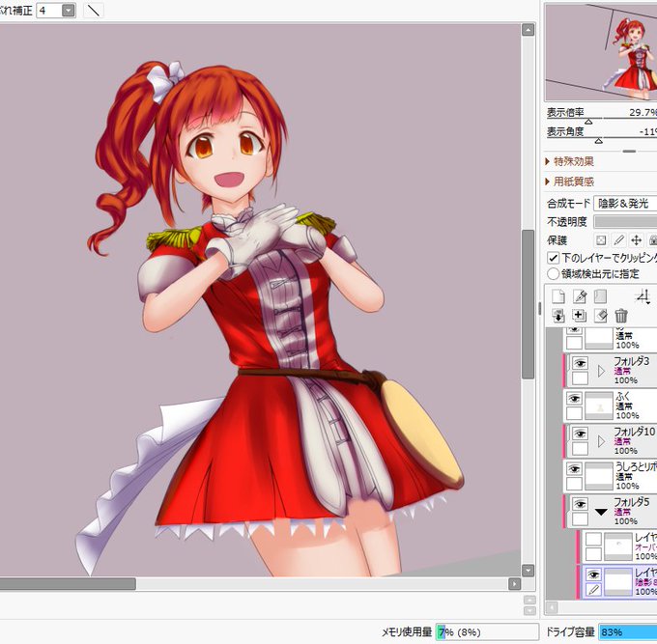Create a new layer folder

click(x=600, y=296)
